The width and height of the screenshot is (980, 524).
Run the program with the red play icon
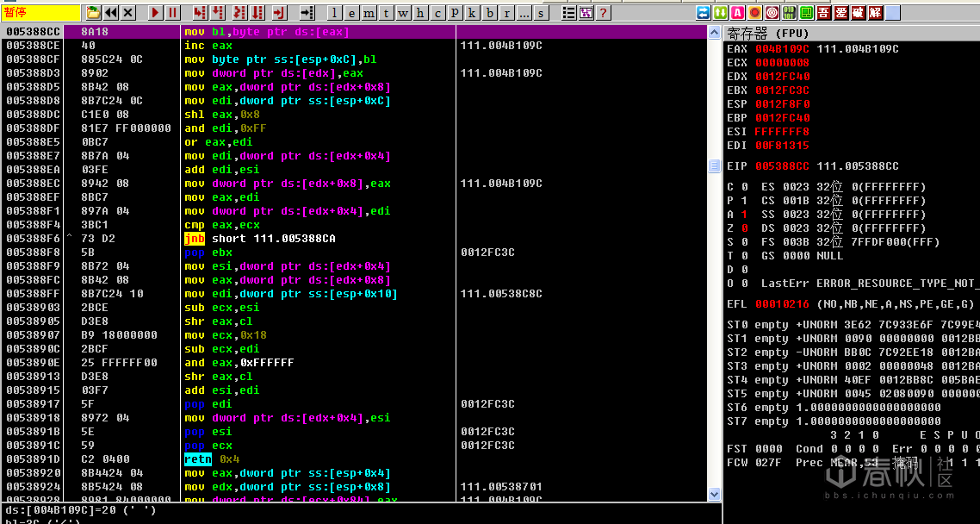tap(156, 13)
